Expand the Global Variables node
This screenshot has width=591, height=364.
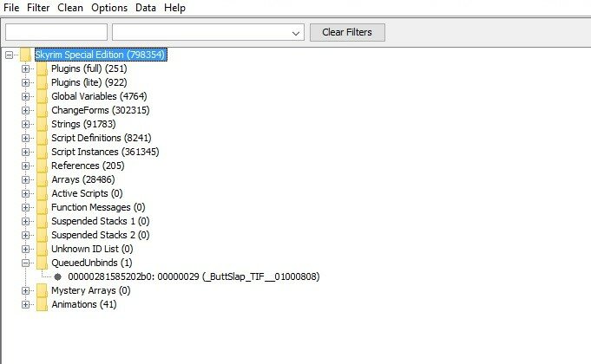pyautogui.click(x=25, y=97)
